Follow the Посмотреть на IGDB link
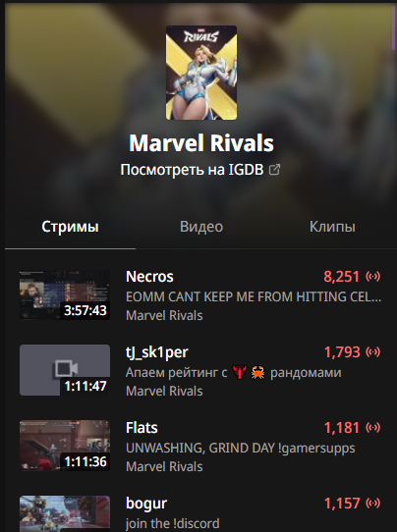The height and width of the screenshot is (532, 397). click(x=192, y=169)
